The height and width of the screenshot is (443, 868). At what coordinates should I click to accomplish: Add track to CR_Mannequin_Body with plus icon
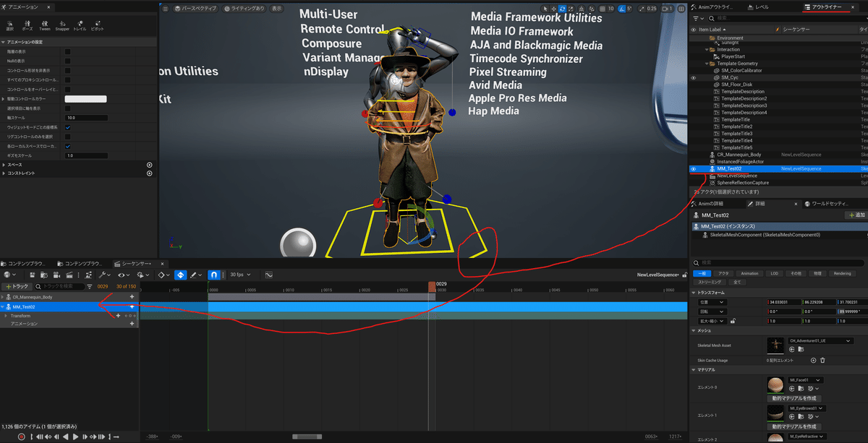pyautogui.click(x=132, y=297)
